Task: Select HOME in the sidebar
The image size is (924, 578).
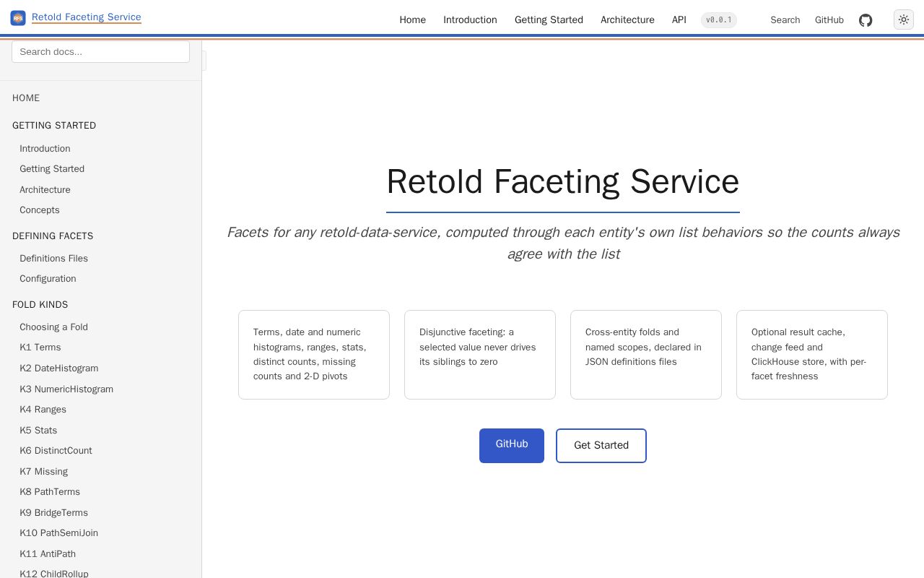Action: point(26,98)
